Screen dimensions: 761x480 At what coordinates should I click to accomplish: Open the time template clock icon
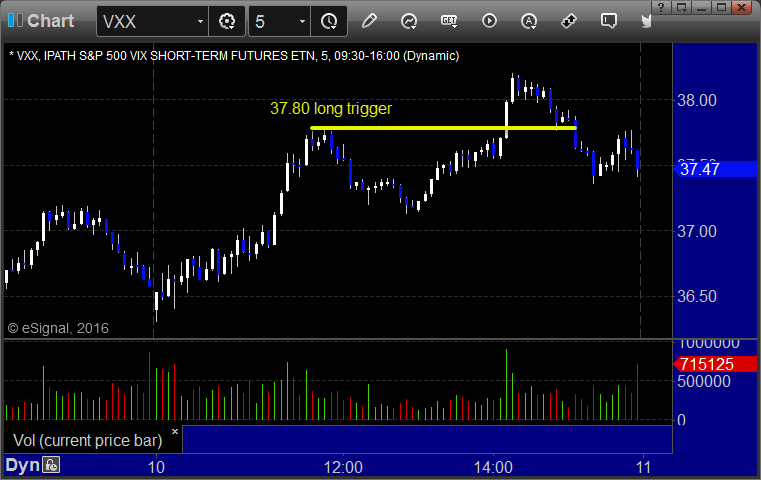pyautogui.click(x=329, y=21)
